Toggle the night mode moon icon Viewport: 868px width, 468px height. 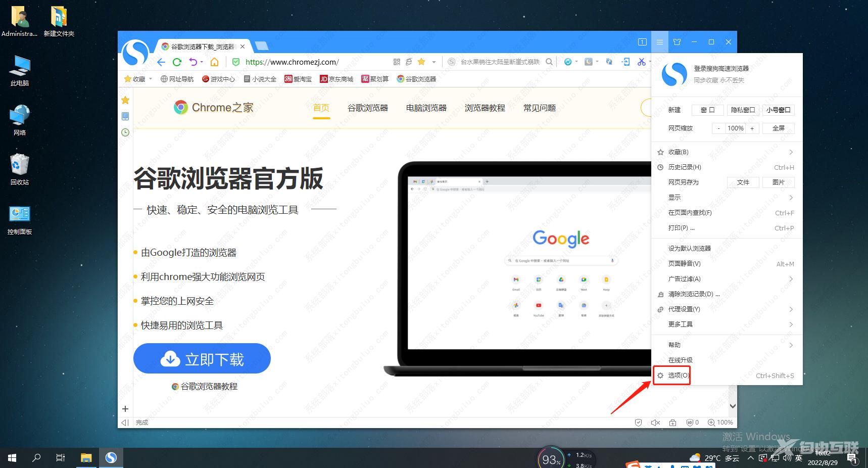point(589,62)
